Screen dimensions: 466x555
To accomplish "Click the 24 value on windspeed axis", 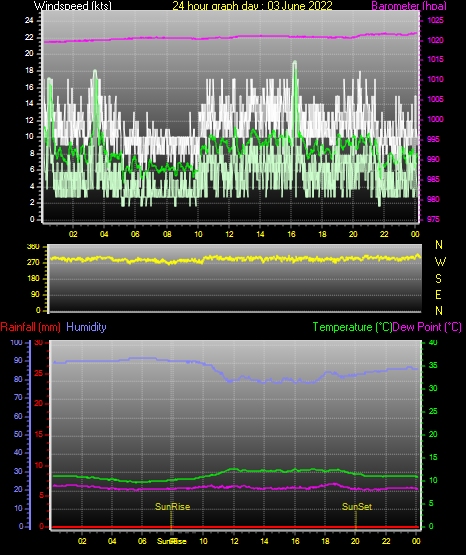I will [x=29, y=21].
